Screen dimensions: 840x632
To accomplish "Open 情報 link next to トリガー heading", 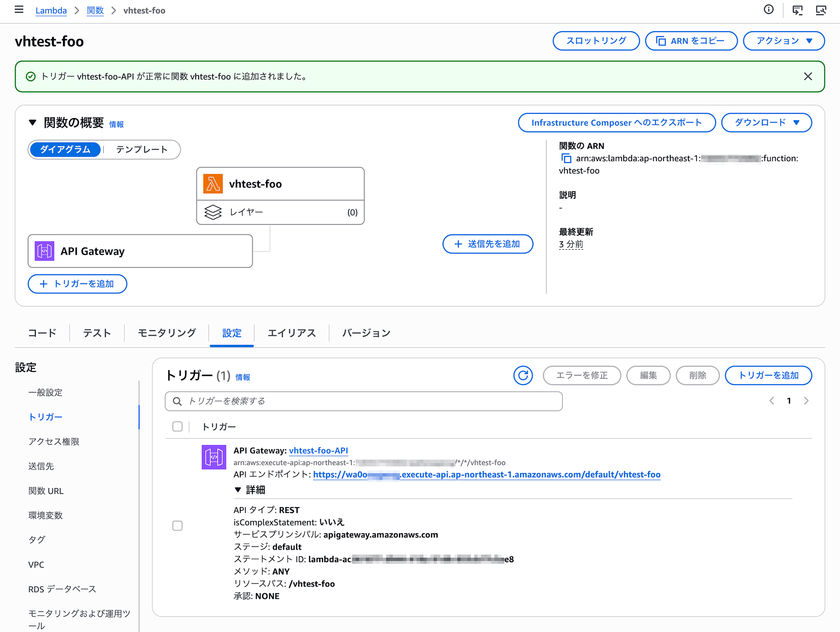I will pos(243,377).
